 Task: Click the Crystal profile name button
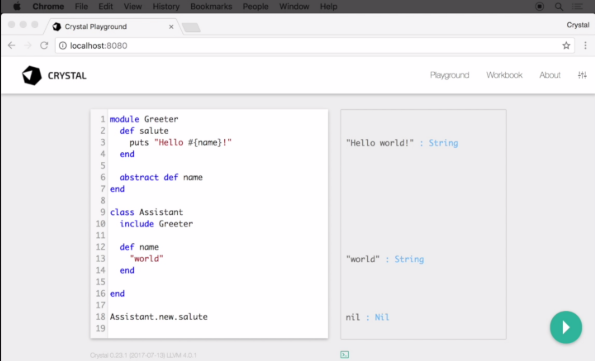[x=578, y=25]
